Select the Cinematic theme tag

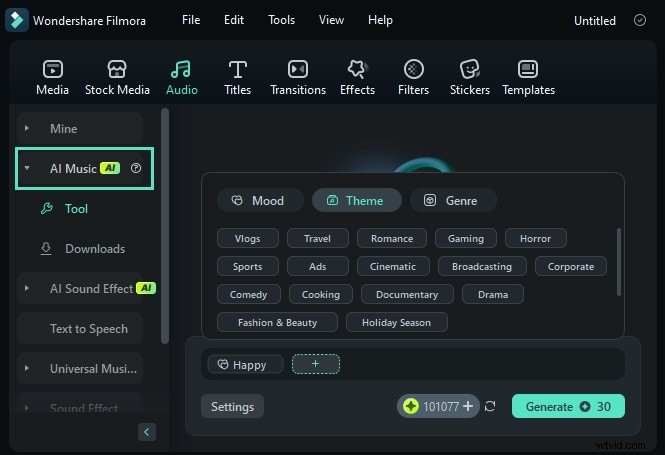(393, 267)
